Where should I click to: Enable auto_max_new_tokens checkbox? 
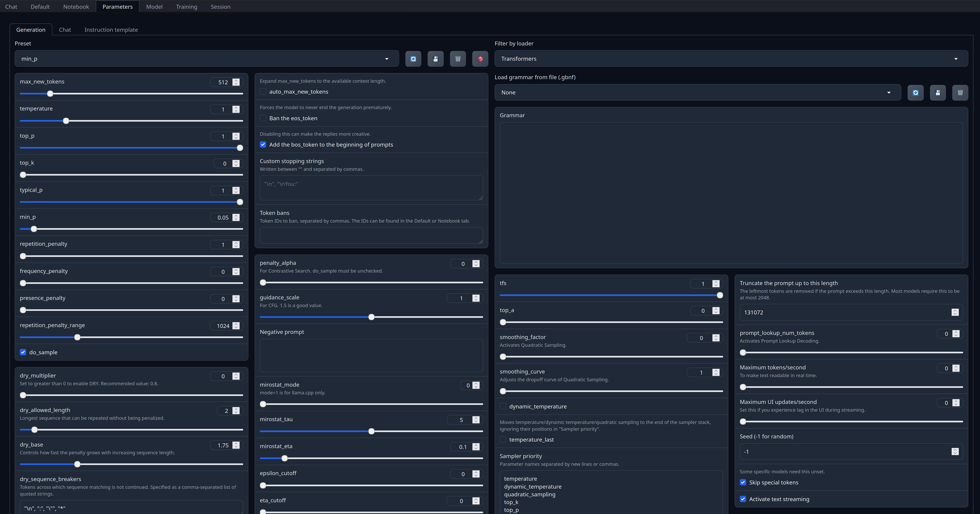coord(263,92)
